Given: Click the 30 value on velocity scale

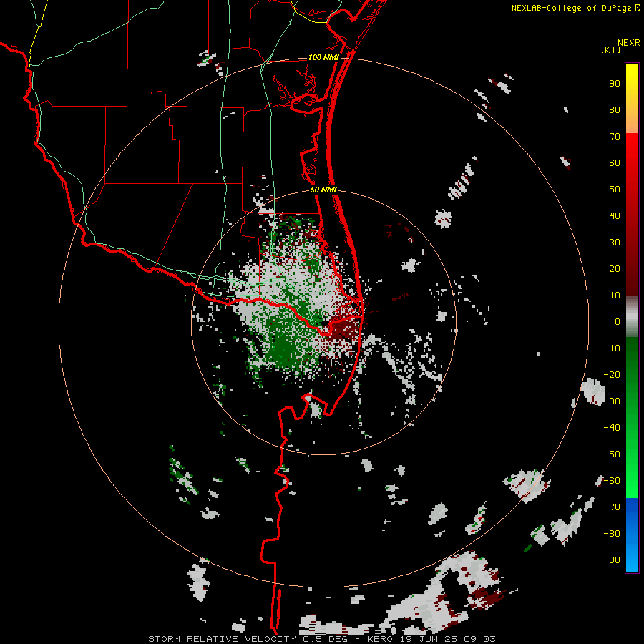Looking at the screenshot, I should coord(615,243).
